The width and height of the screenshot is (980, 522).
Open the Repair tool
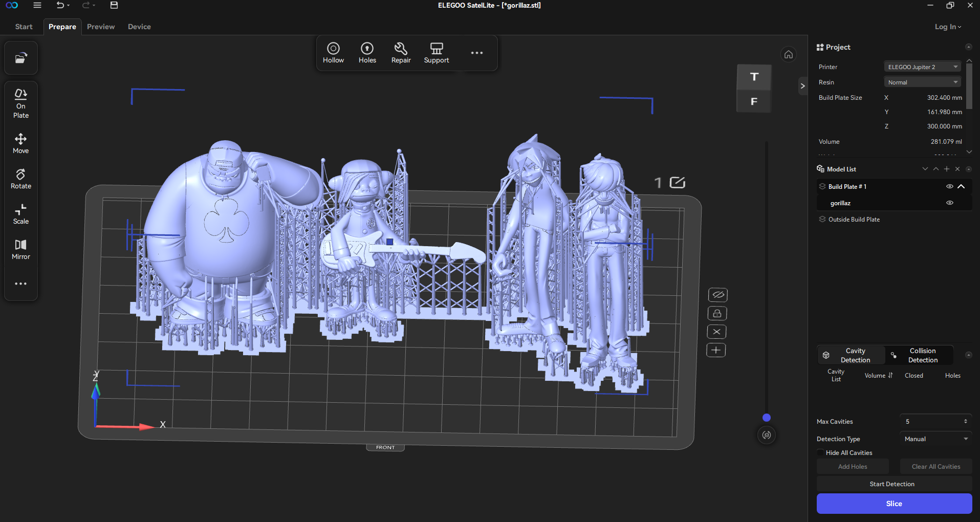401,53
